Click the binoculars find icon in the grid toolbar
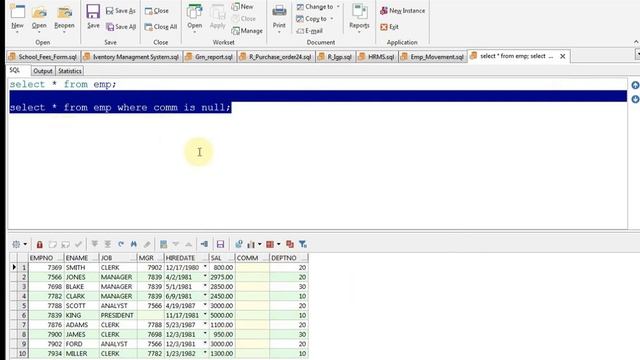640x360 pixels. coord(133,244)
